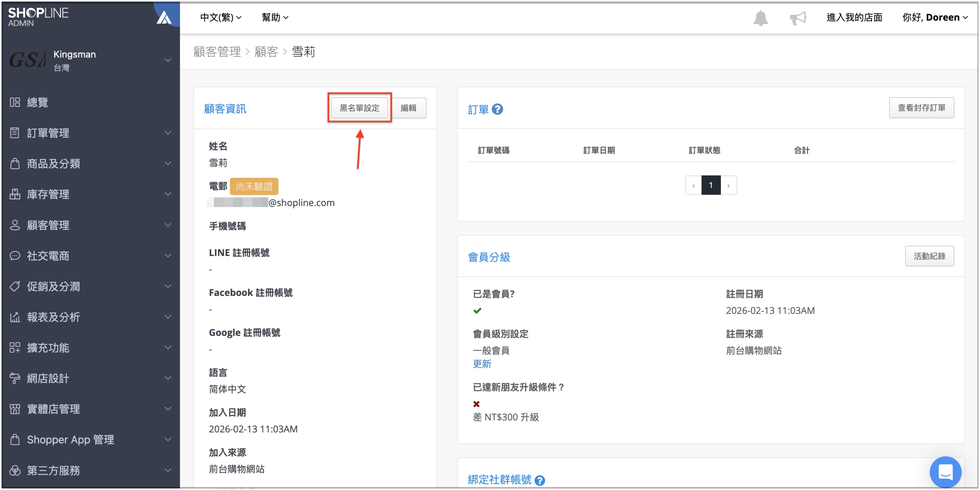The width and height of the screenshot is (980, 490).
Task: Click the 更新 membership tier link
Action: (482, 364)
